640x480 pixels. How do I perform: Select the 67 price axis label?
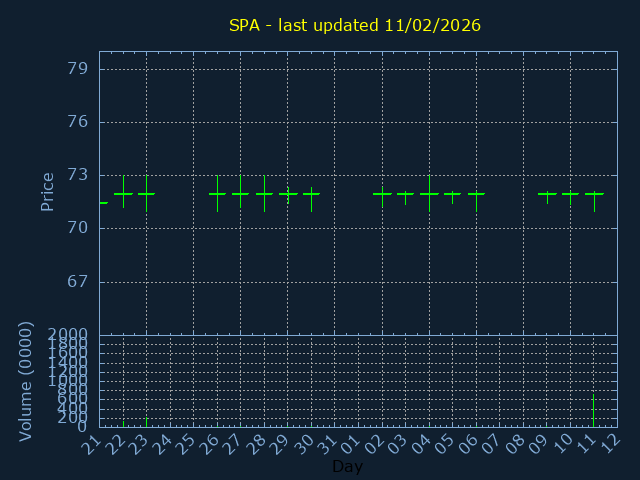click(x=77, y=281)
